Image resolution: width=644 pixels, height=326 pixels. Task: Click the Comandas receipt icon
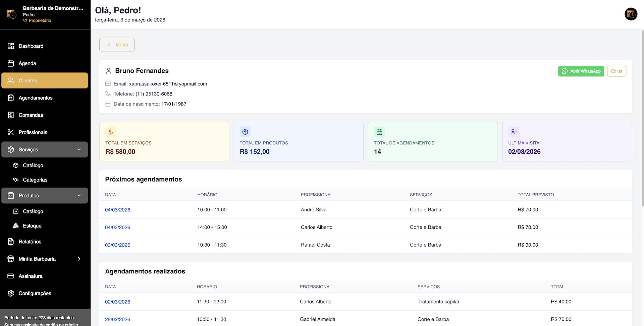[11, 115]
